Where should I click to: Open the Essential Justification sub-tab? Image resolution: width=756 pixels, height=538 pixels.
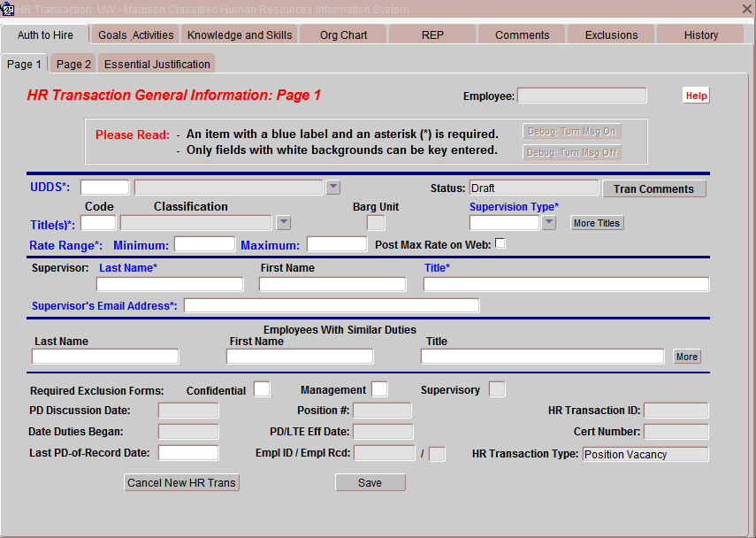point(157,65)
